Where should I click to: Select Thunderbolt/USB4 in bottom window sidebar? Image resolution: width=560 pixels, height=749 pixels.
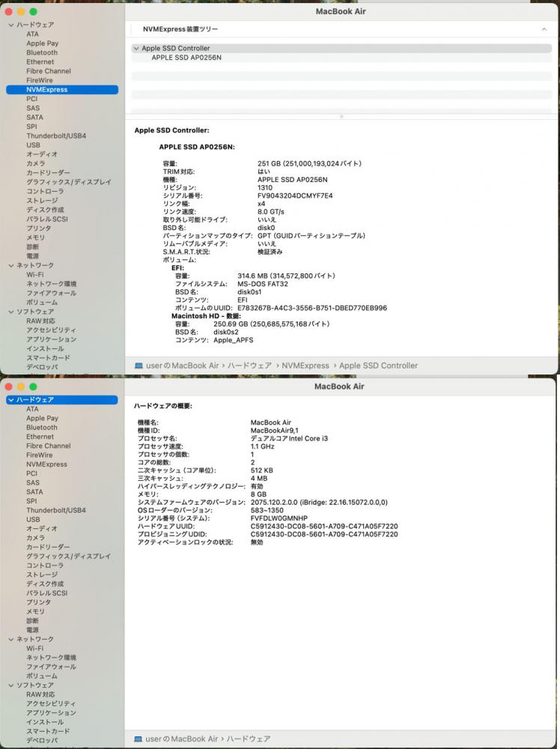pos(56,511)
